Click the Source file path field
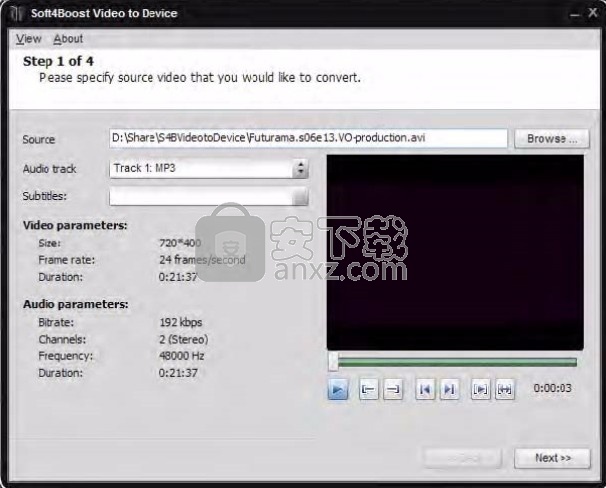This screenshot has height=488, width=606. pyautogui.click(x=308, y=138)
